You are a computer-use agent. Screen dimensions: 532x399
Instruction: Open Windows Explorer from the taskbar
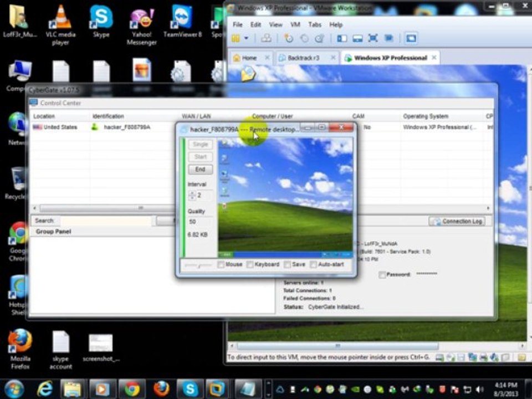coord(72,389)
